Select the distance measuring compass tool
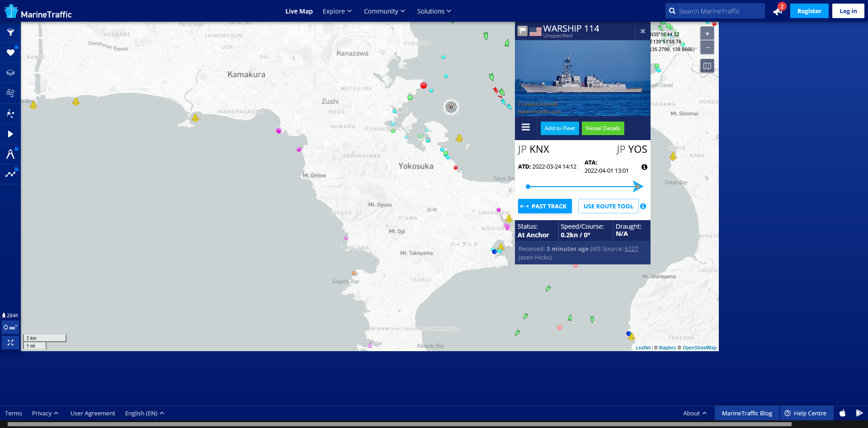868x428 pixels. [x=10, y=154]
